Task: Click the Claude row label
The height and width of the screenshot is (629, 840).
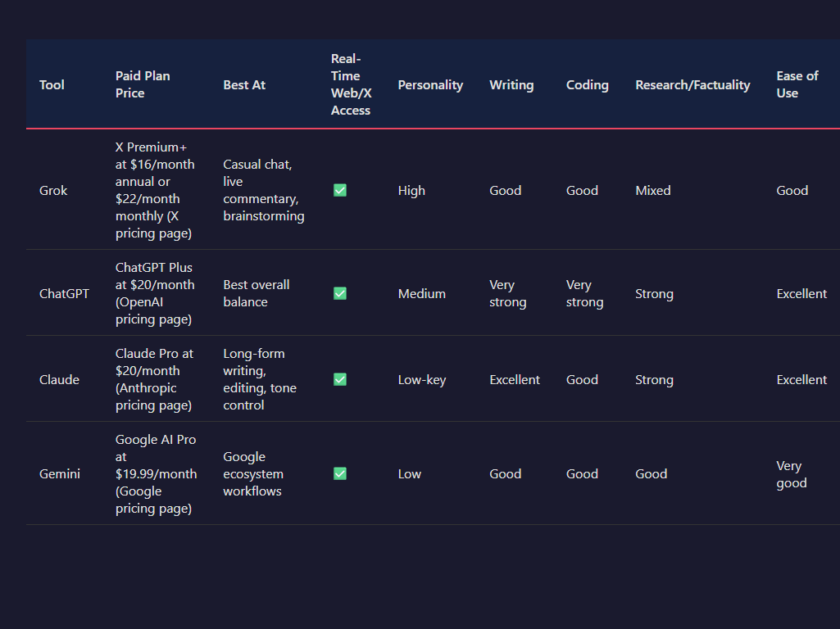Action: pos(59,379)
